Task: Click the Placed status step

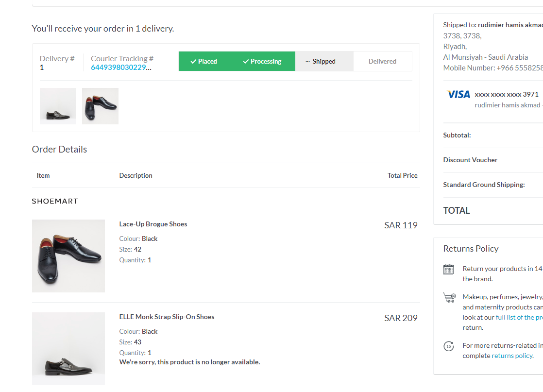Action: click(x=204, y=61)
